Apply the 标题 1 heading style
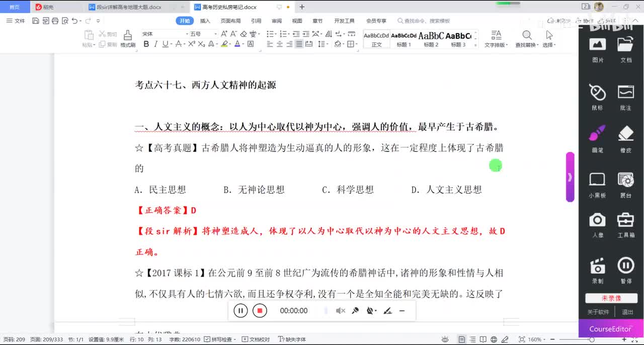This screenshot has width=644, height=345. click(x=404, y=39)
